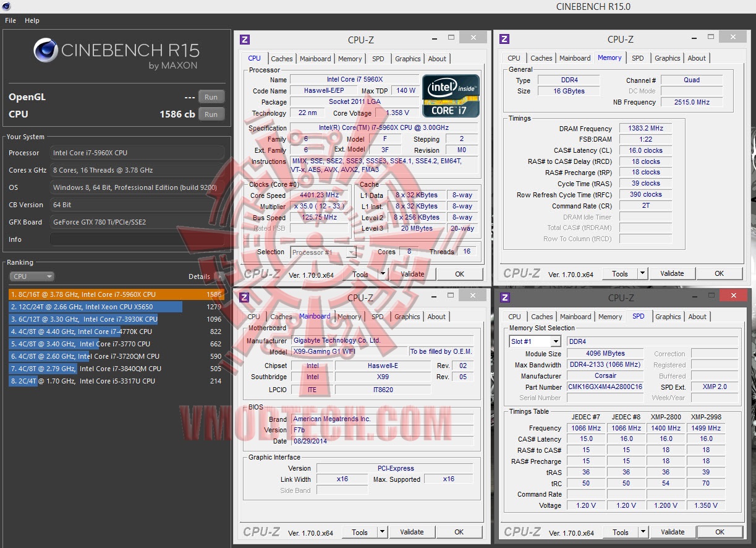The height and width of the screenshot is (548, 756).
Task: Click OK in top-right CPU-Z window
Action: click(719, 273)
